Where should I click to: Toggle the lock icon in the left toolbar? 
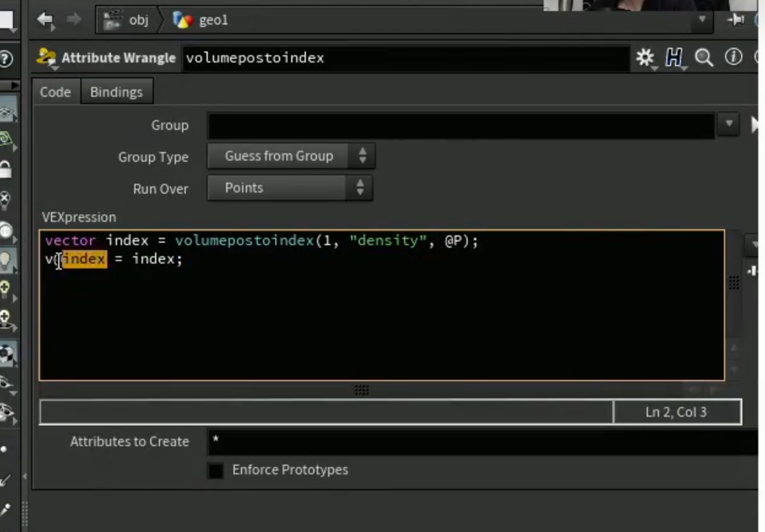[6, 169]
